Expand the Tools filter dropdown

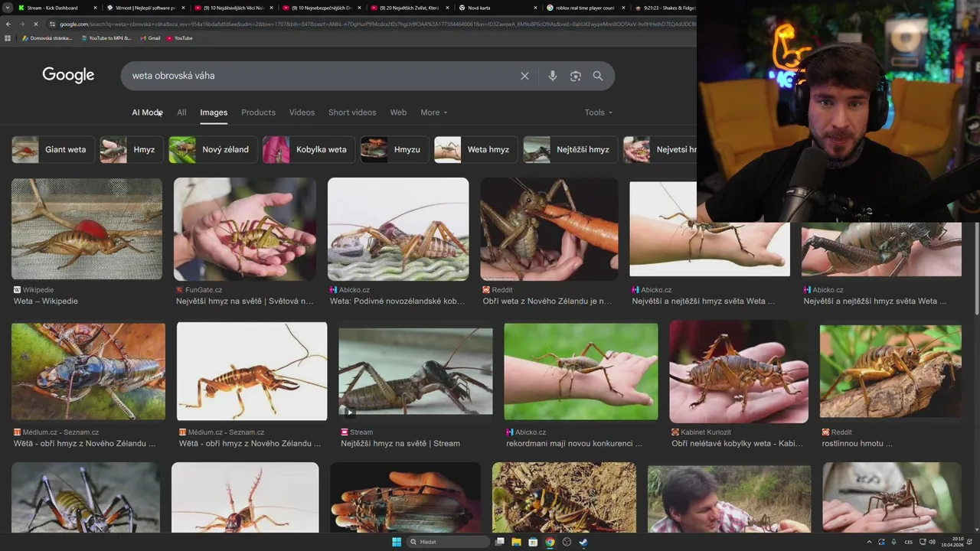[599, 112]
